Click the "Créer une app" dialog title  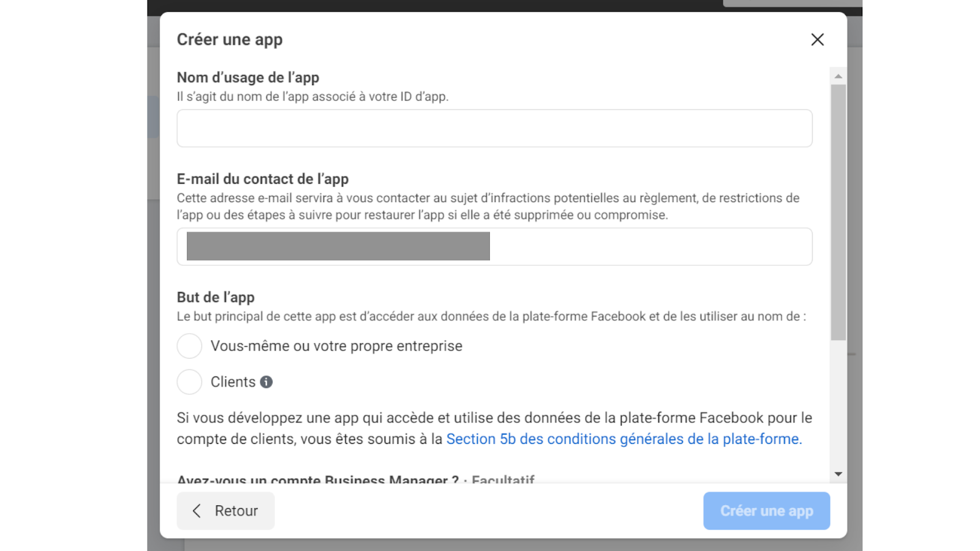[x=230, y=39]
